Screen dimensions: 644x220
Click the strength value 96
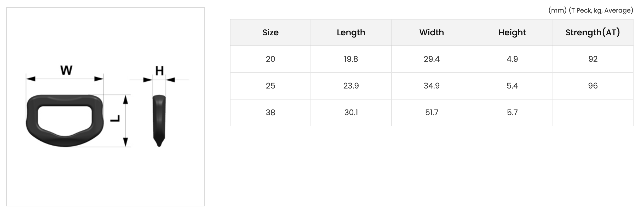(x=593, y=86)
